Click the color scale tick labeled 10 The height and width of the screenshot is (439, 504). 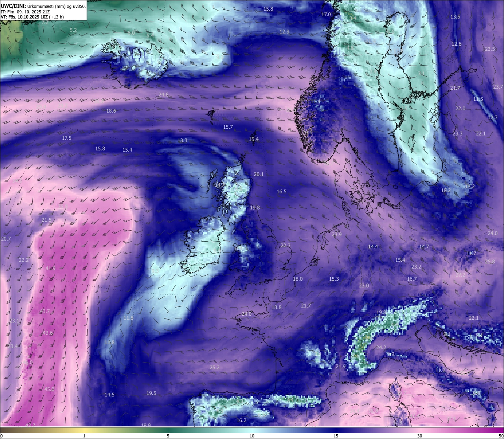click(252, 436)
